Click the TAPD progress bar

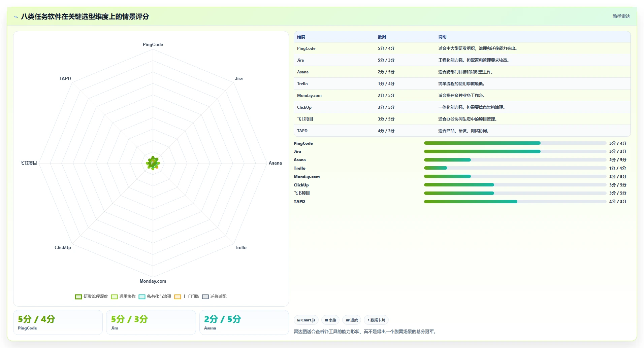click(515, 202)
